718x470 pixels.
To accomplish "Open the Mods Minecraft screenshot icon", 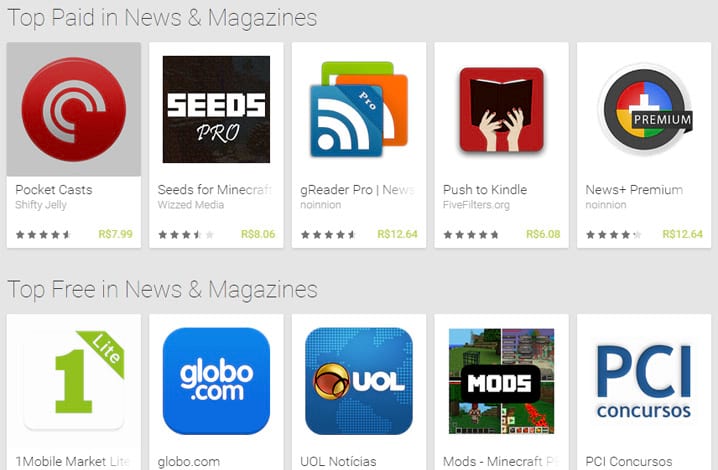I will (x=501, y=381).
